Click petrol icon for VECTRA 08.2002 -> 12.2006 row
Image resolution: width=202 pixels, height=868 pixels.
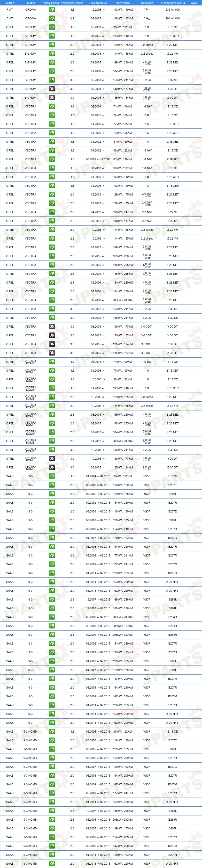[52, 159]
